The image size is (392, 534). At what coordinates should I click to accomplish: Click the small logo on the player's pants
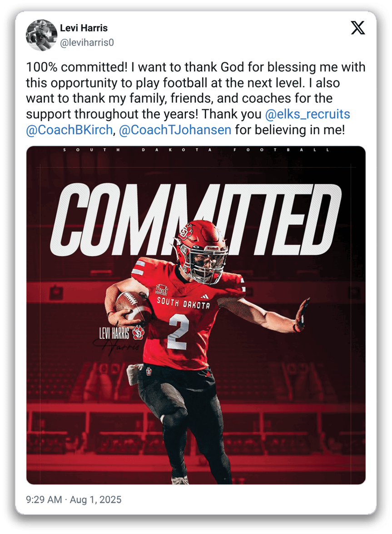[x=149, y=371]
